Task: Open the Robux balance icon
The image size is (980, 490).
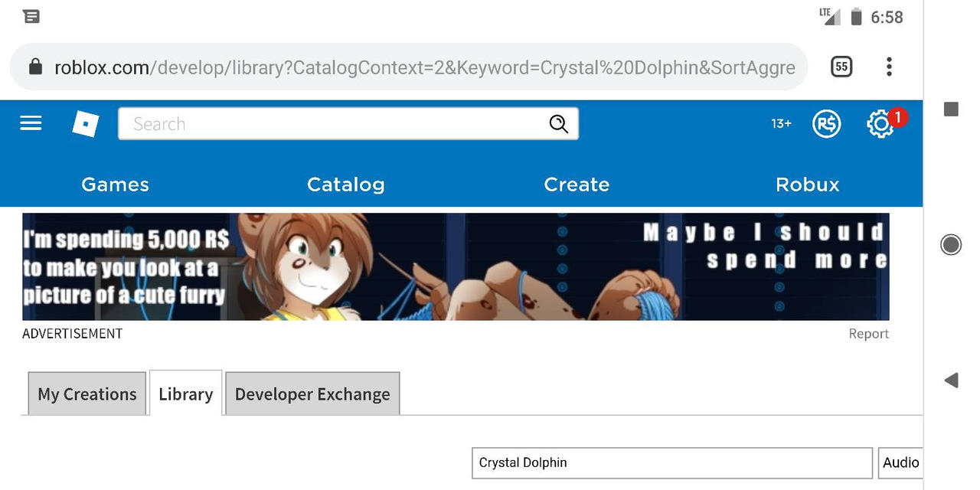Action: click(826, 123)
